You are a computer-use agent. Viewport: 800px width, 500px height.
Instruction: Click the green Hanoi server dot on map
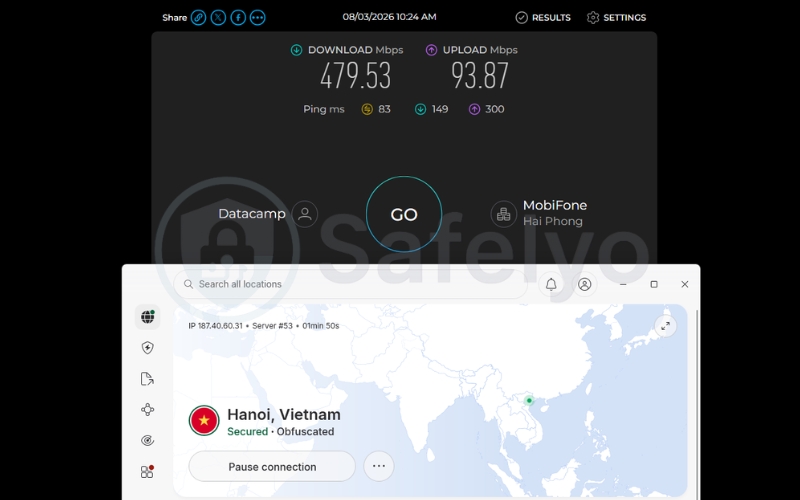pyautogui.click(x=529, y=401)
